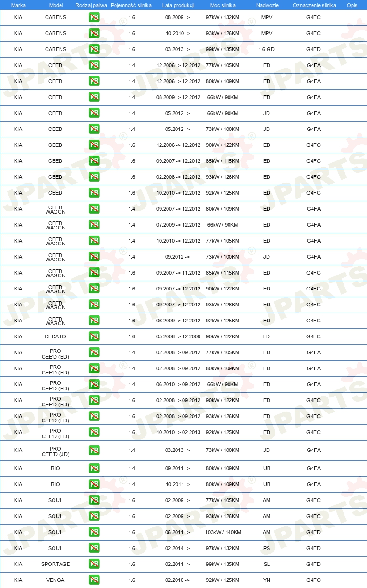
Task: Click fuel icon in PRO CEE'D (ED) 10.2010 -> 02.2013 row
Action: [94, 432]
